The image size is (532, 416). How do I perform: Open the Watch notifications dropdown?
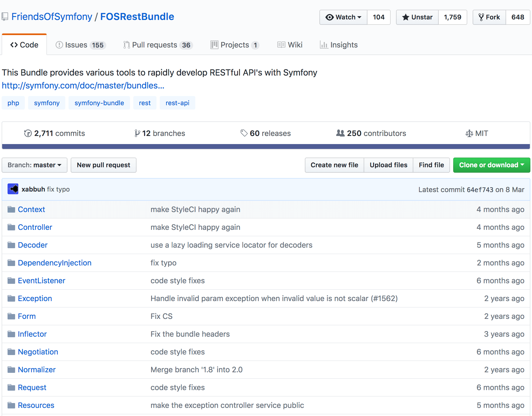(343, 17)
